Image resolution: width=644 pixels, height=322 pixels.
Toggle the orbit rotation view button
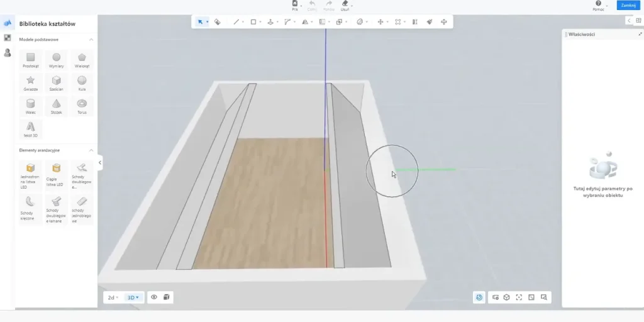[479, 297]
